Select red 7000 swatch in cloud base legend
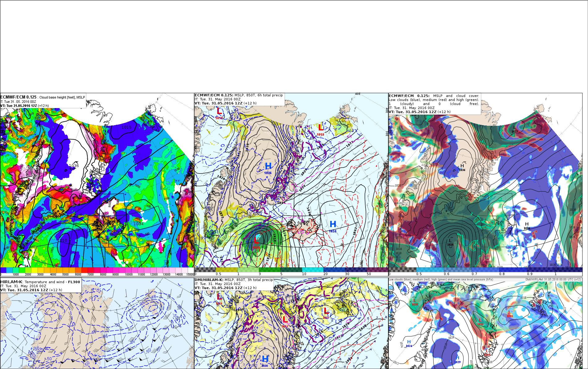 [91, 270]
